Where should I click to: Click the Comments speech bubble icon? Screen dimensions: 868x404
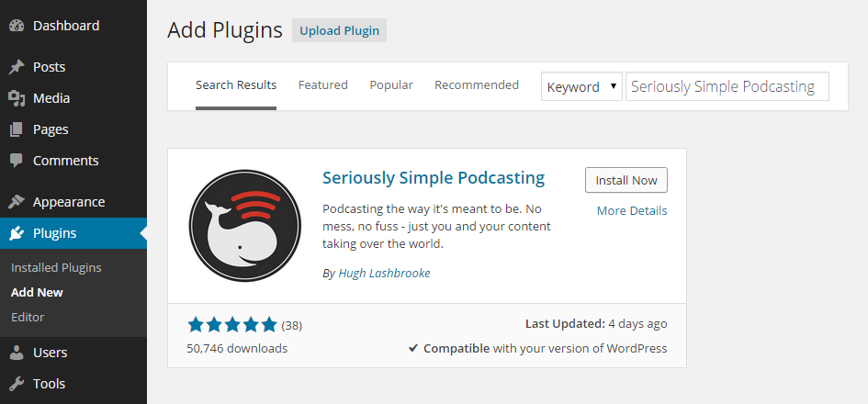click(17, 161)
